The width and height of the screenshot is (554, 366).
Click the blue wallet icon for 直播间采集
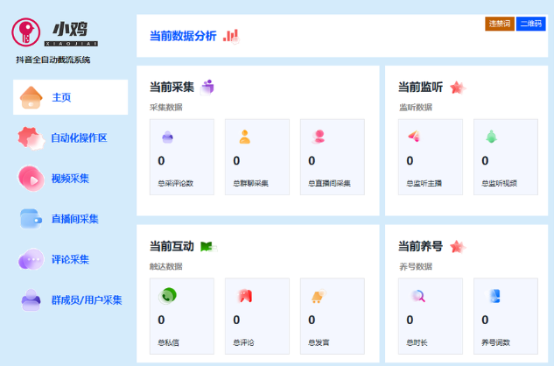click(31, 219)
